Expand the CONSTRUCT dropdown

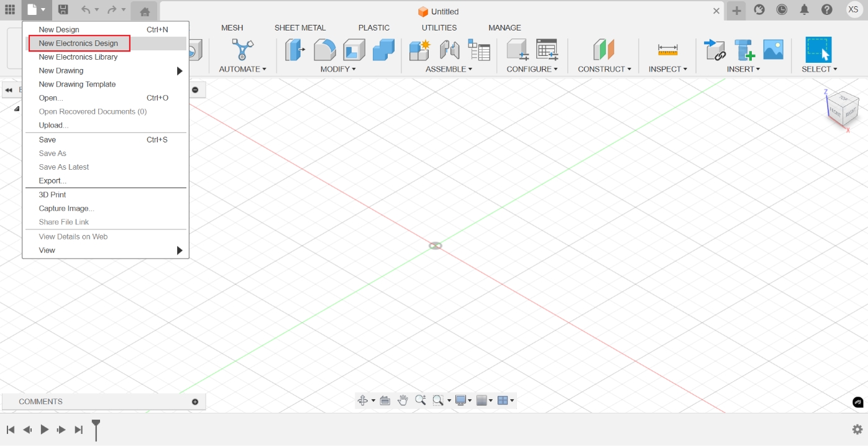(605, 69)
